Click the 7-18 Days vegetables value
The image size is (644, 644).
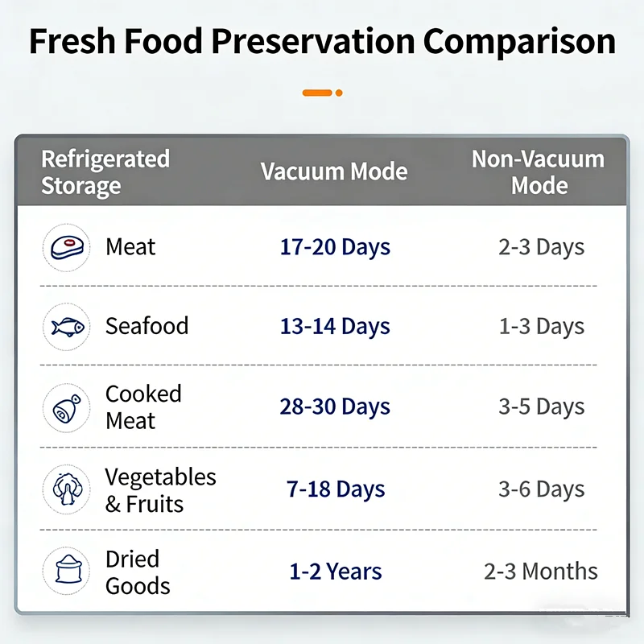click(336, 489)
